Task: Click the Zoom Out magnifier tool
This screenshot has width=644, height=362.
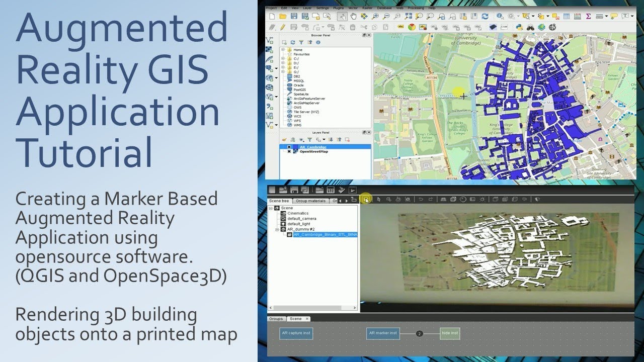Action: point(386,16)
